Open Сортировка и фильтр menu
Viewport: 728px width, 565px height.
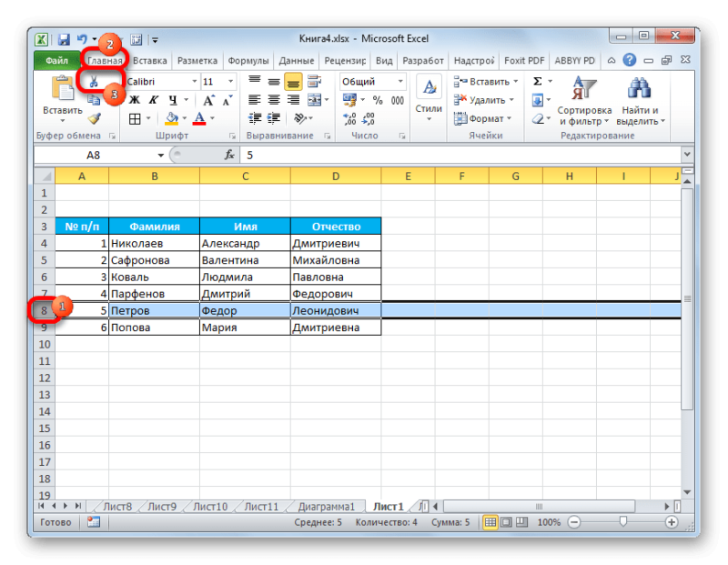pyautogui.click(x=584, y=101)
